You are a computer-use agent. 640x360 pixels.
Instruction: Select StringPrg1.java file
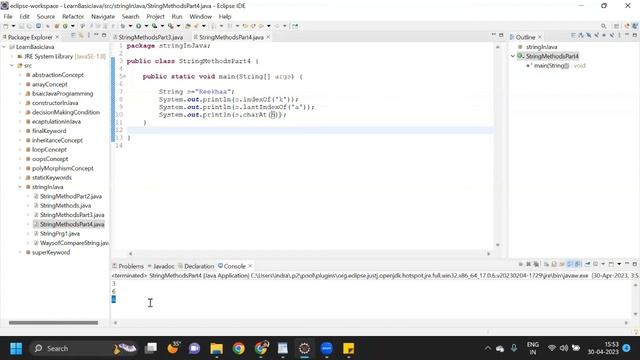point(60,234)
